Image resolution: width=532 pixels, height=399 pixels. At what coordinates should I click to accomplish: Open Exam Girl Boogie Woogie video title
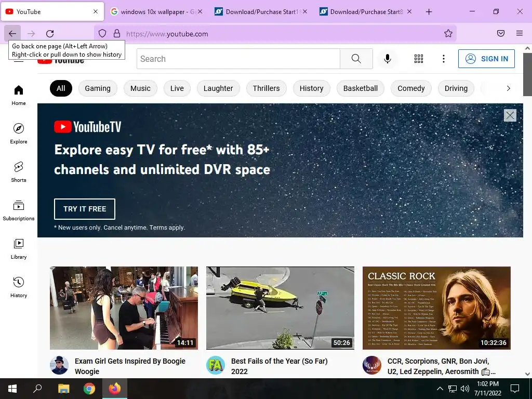(x=130, y=366)
